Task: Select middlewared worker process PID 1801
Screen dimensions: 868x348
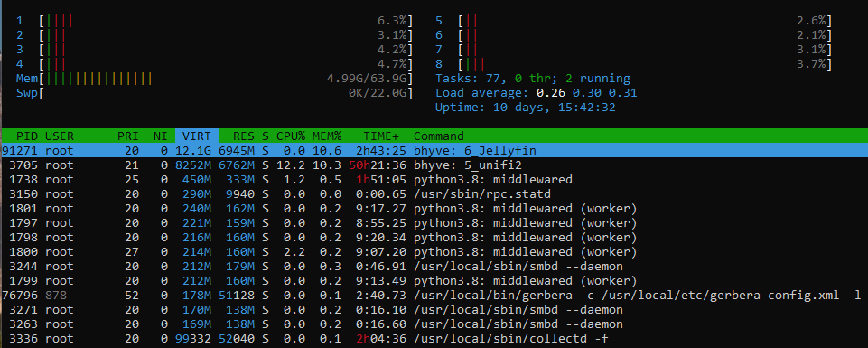Action: tap(434, 209)
